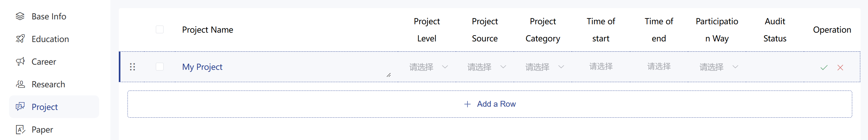Viewport: 868px width, 140px height.
Task: Click the row drag handle dots
Action: click(132, 67)
